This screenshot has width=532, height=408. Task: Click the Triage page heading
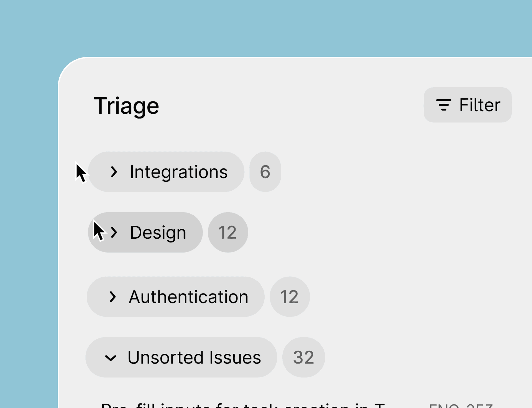(x=126, y=106)
